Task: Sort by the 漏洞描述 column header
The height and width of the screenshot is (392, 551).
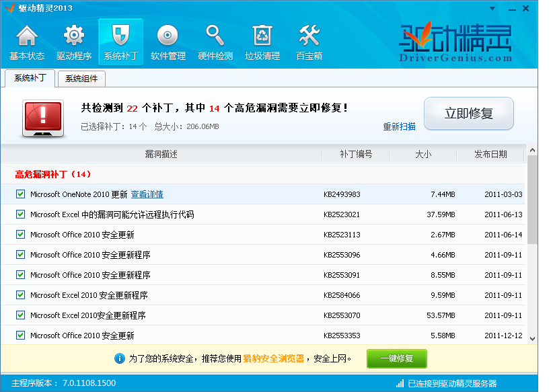Action: tap(161, 154)
